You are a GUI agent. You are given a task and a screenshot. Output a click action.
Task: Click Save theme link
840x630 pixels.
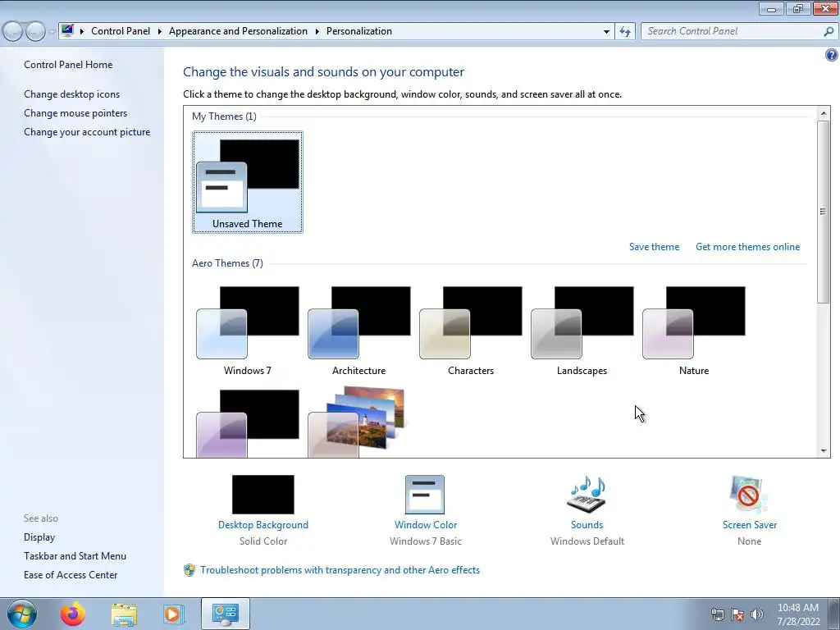click(x=654, y=247)
